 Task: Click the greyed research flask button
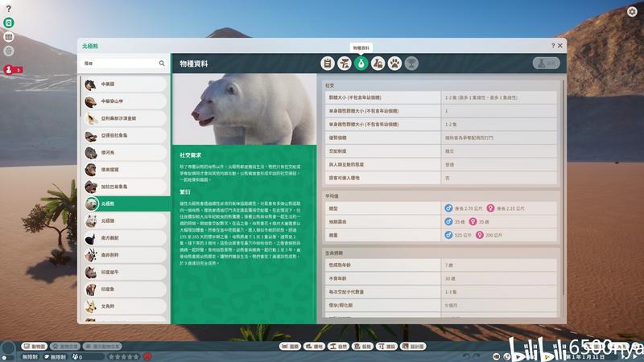(x=547, y=64)
